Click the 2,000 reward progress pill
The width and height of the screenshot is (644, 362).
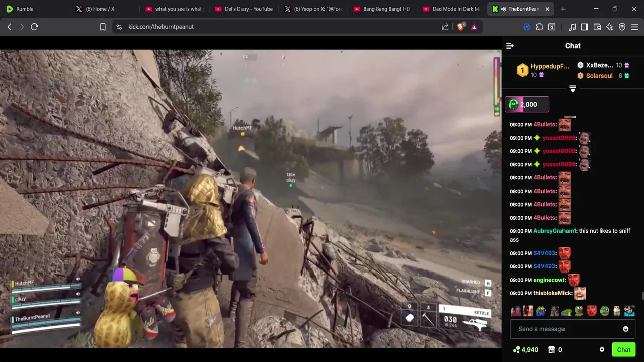tap(527, 104)
